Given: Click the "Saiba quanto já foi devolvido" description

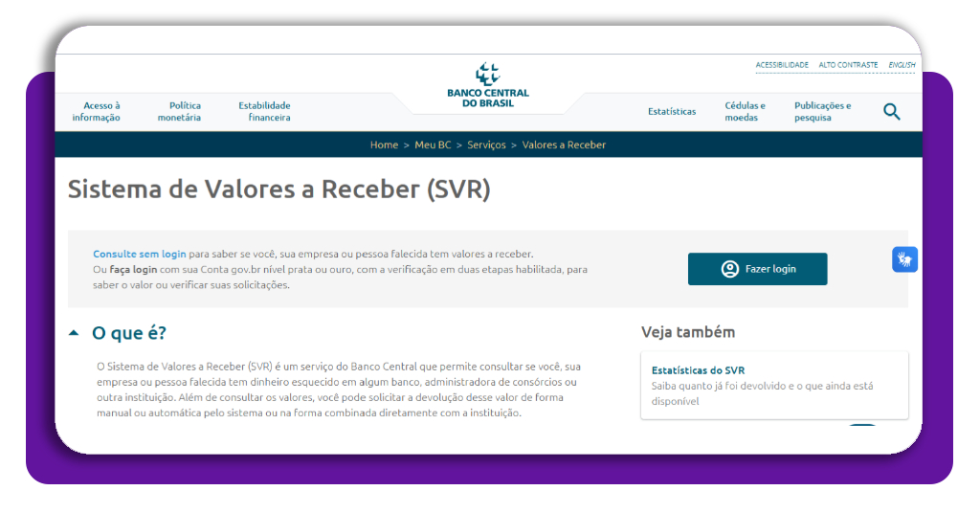Looking at the screenshot, I should [762, 393].
